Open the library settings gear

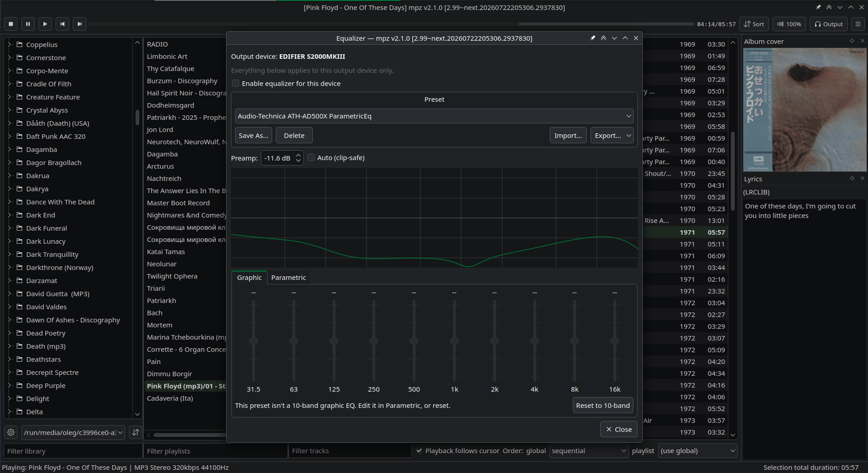pyautogui.click(x=11, y=432)
